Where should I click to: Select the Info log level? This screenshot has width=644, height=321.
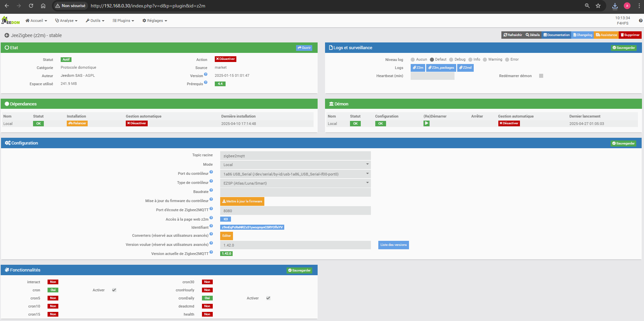click(x=470, y=60)
